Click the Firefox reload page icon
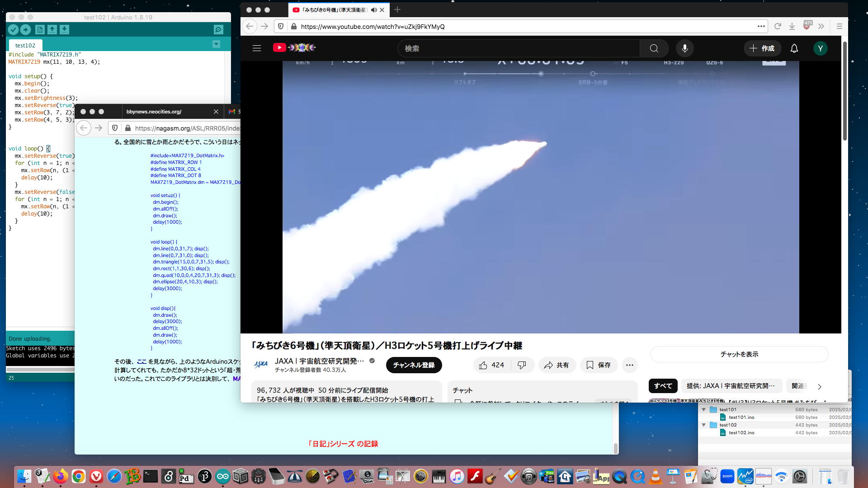868x488 pixels. click(x=778, y=27)
